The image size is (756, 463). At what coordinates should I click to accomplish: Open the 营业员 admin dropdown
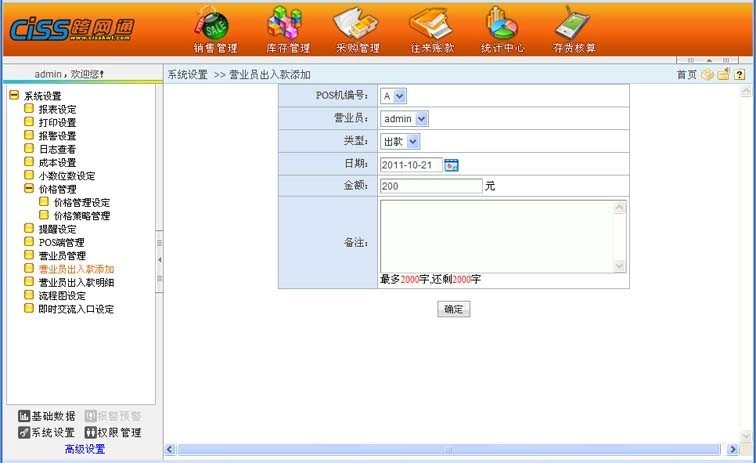[405, 118]
